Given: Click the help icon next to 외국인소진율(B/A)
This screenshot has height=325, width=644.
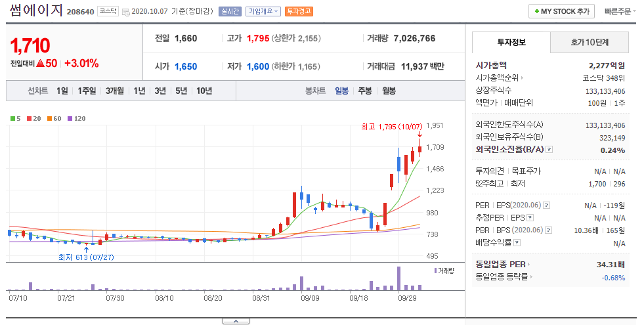Looking at the screenshot, I should [549, 150].
